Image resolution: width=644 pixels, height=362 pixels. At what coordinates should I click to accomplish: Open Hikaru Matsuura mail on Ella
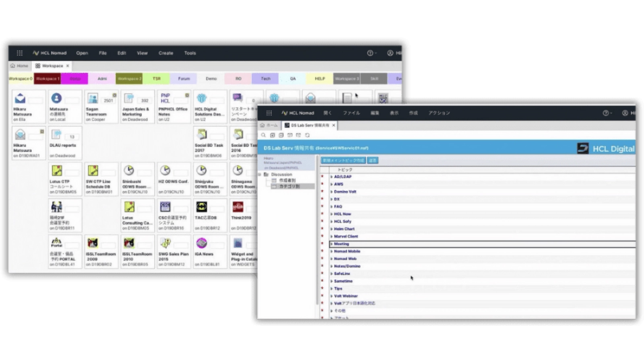pos(28,107)
